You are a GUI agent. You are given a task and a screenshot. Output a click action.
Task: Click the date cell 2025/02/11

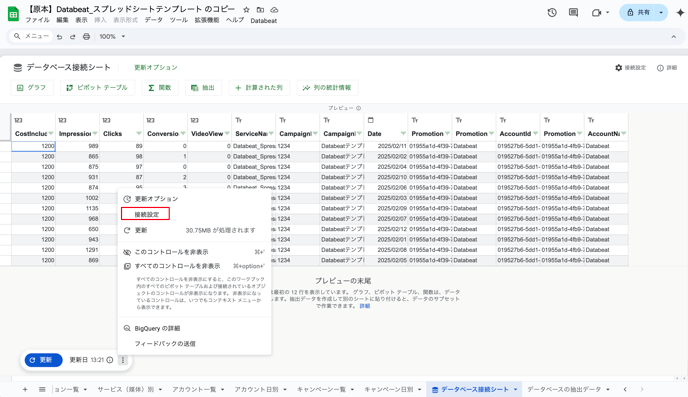386,146
